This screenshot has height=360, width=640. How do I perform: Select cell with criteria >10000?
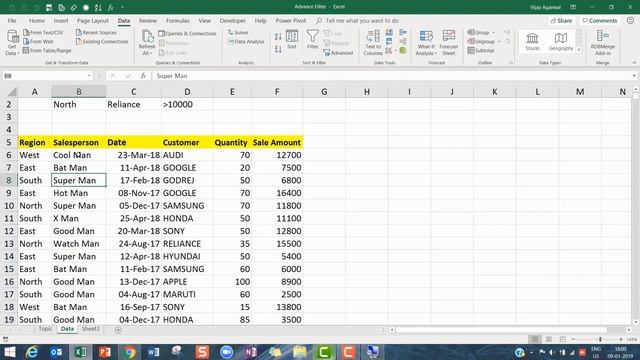(x=187, y=104)
